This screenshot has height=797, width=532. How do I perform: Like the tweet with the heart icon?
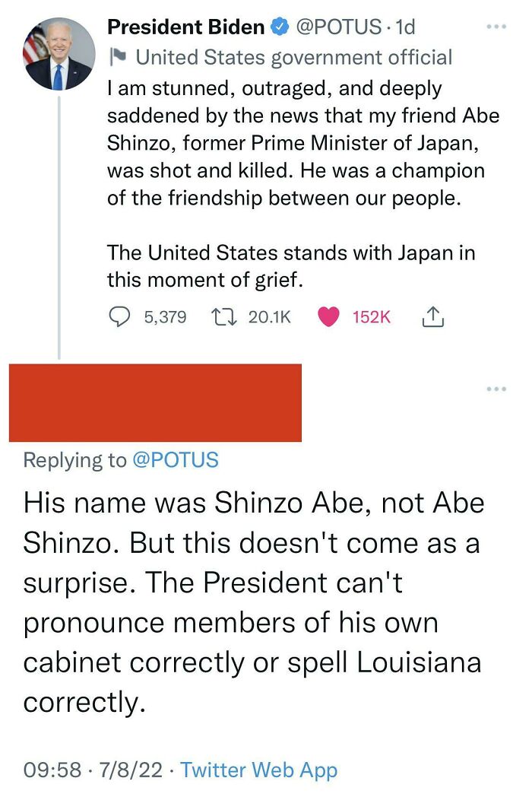[328, 316]
